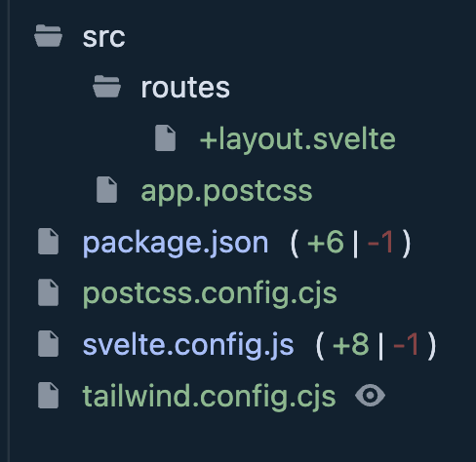
Task: Click the svelte.config.js file icon
Action: [48, 344]
